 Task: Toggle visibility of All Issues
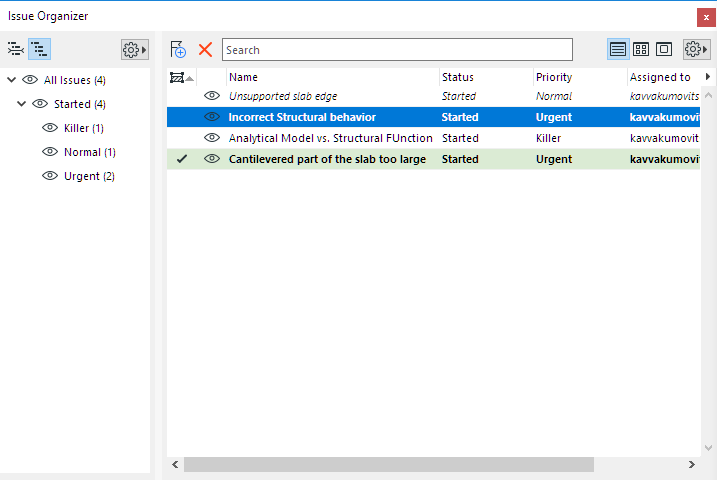point(30,80)
